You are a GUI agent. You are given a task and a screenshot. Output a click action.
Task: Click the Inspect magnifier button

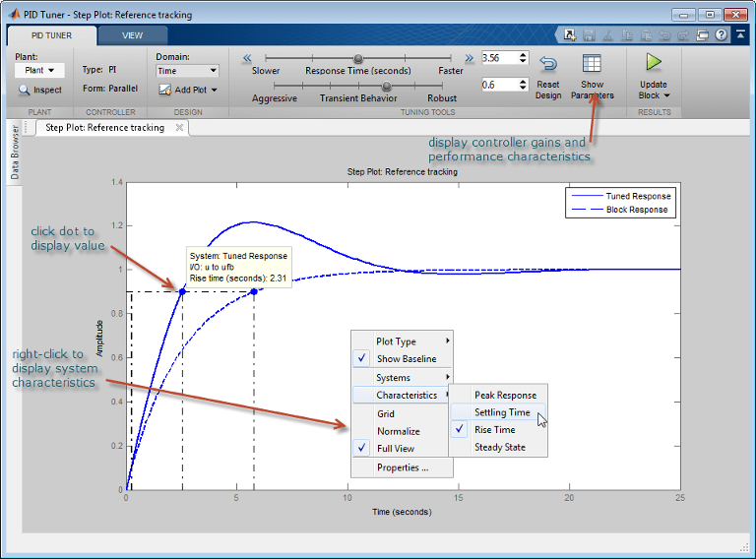point(40,90)
